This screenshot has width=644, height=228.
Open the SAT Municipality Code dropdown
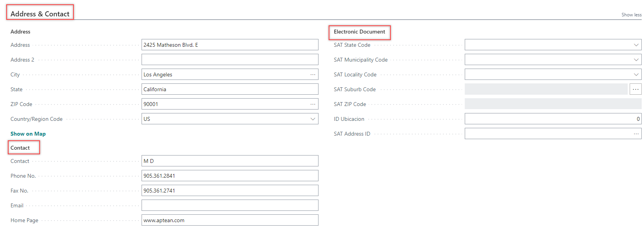point(636,60)
